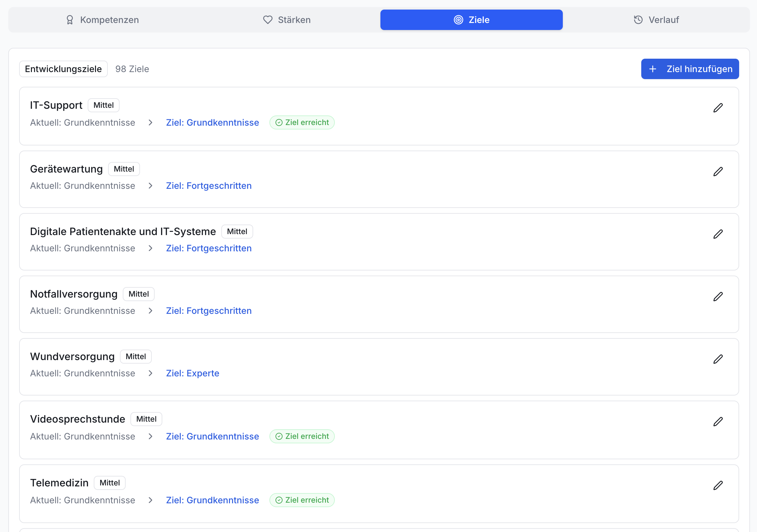Screen dimensions: 757x532
Task: Click the pencil icon for Digitale Patientenakte
Action: (718, 234)
